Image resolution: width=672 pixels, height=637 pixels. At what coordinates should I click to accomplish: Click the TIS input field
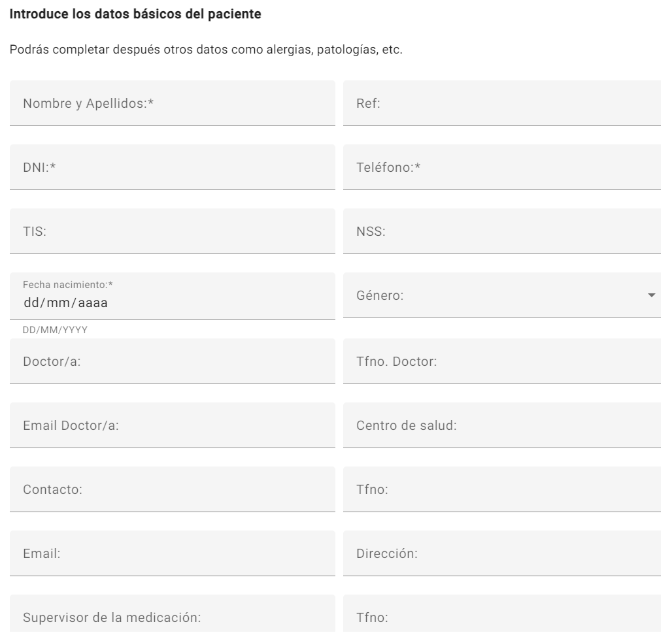coord(170,231)
